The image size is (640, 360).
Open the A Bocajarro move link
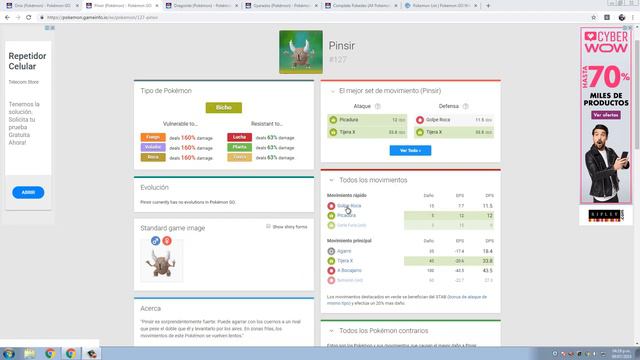349,270
